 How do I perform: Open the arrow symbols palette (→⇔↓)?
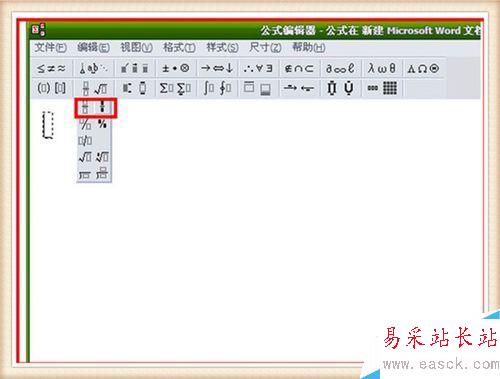click(x=217, y=69)
